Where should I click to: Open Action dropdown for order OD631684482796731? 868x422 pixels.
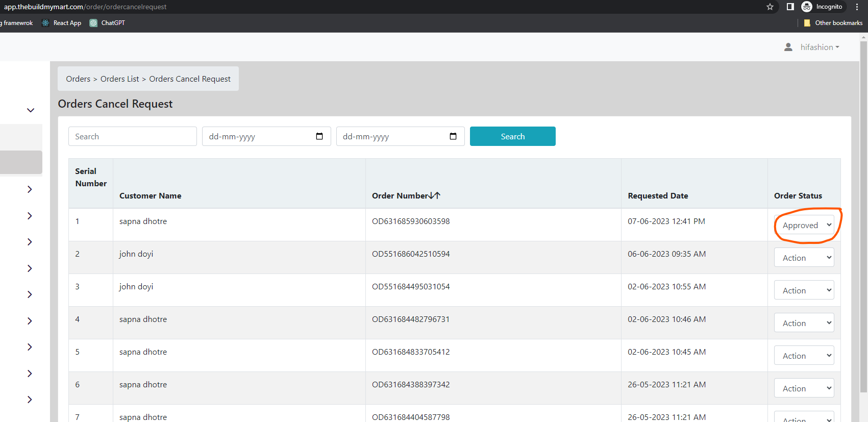pyautogui.click(x=804, y=323)
